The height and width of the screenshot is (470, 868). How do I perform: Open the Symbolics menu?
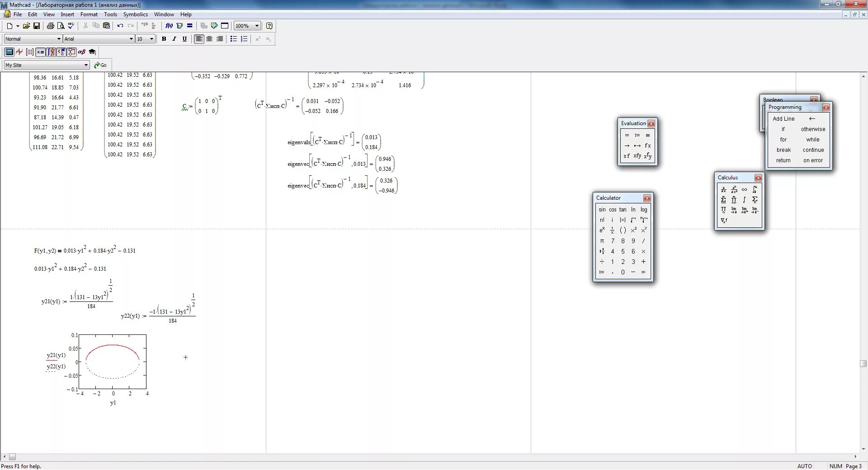click(135, 14)
